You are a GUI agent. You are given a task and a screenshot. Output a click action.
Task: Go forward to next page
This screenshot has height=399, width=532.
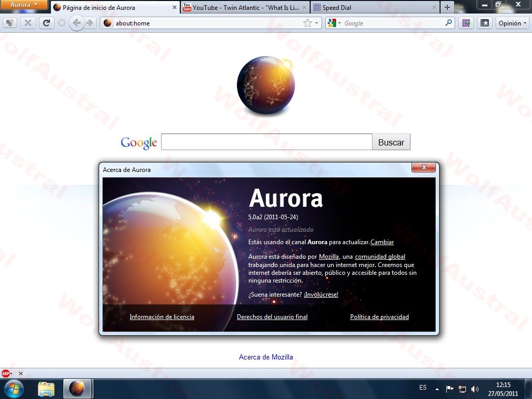point(89,23)
